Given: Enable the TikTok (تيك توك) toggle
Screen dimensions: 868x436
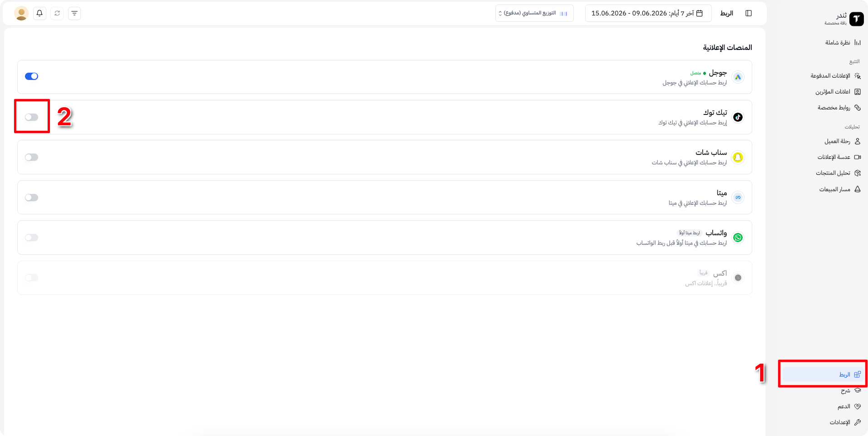Looking at the screenshot, I should tap(31, 117).
